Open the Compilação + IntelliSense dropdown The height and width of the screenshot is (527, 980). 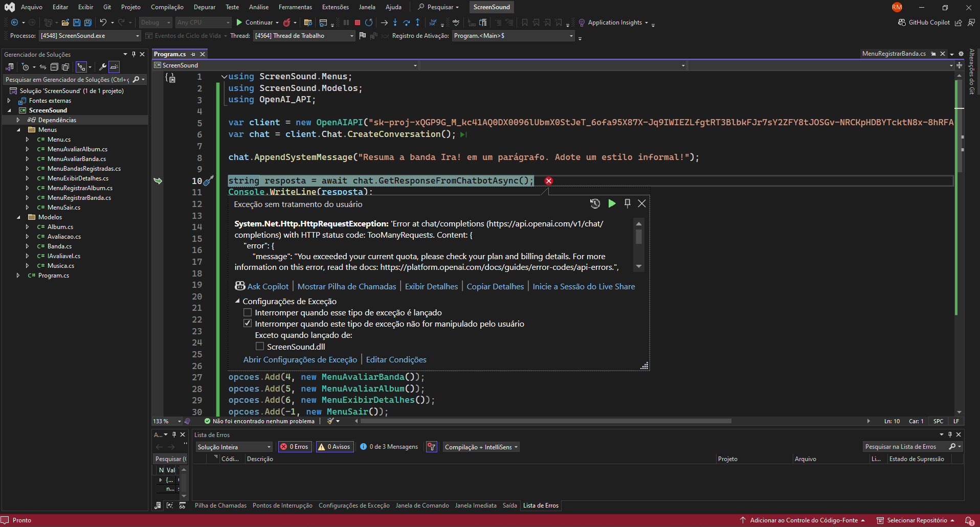click(481, 447)
